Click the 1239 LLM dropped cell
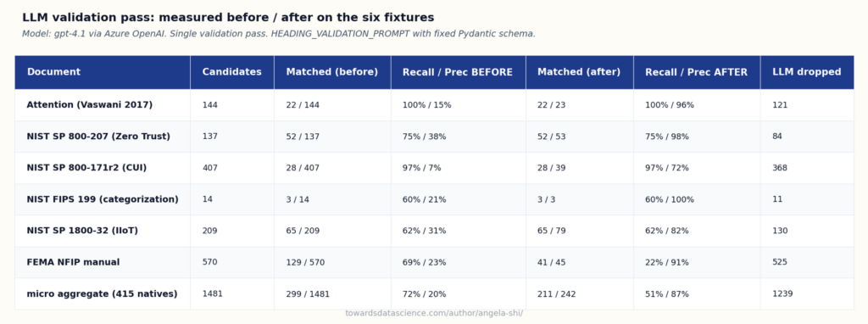The height and width of the screenshot is (324, 868). point(782,293)
